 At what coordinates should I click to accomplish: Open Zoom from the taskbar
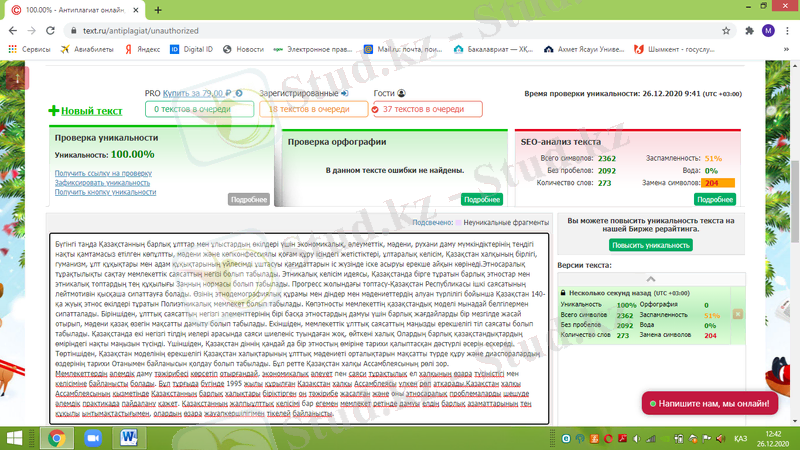tap(93, 438)
